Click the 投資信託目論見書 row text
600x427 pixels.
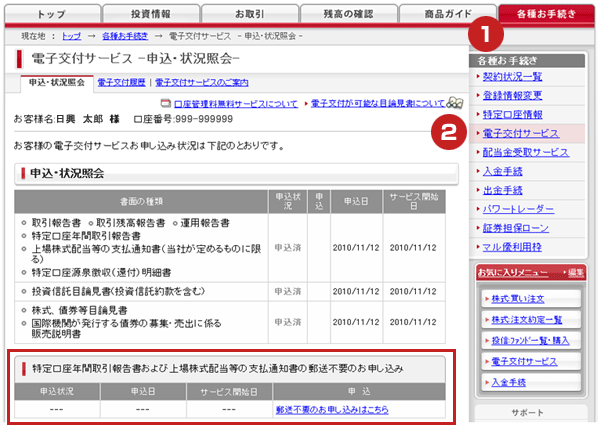pyautogui.click(x=118, y=292)
